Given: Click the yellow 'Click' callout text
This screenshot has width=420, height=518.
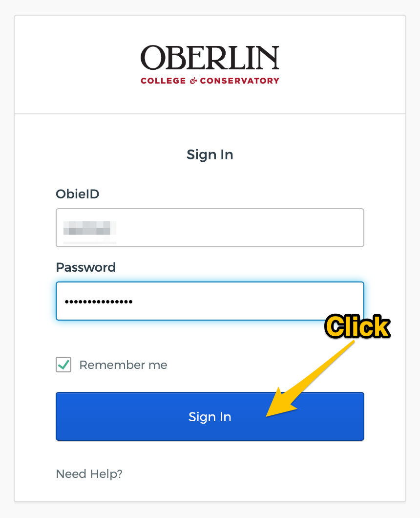Looking at the screenshot, I should click(x=357, y=326).
